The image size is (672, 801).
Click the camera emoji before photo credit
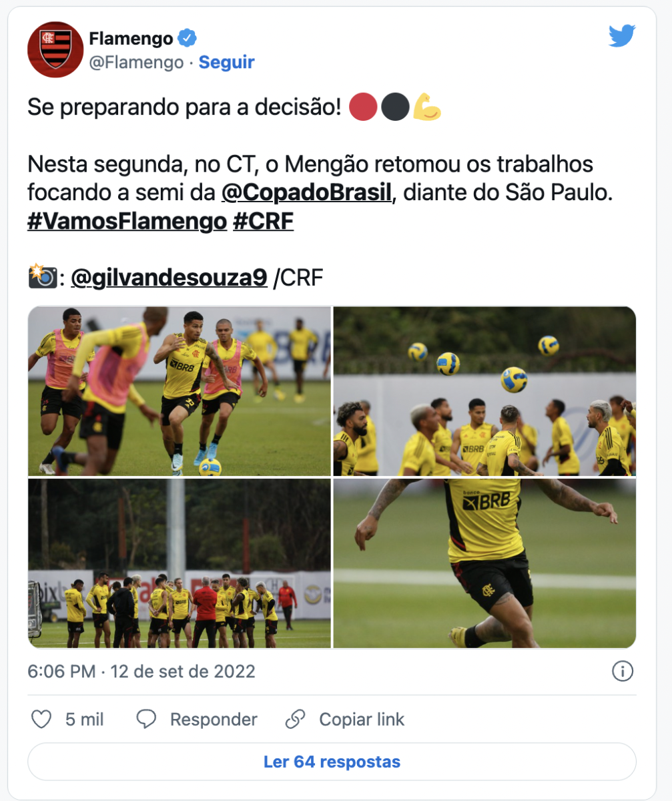pyautogui.click(x=42, y=277)
